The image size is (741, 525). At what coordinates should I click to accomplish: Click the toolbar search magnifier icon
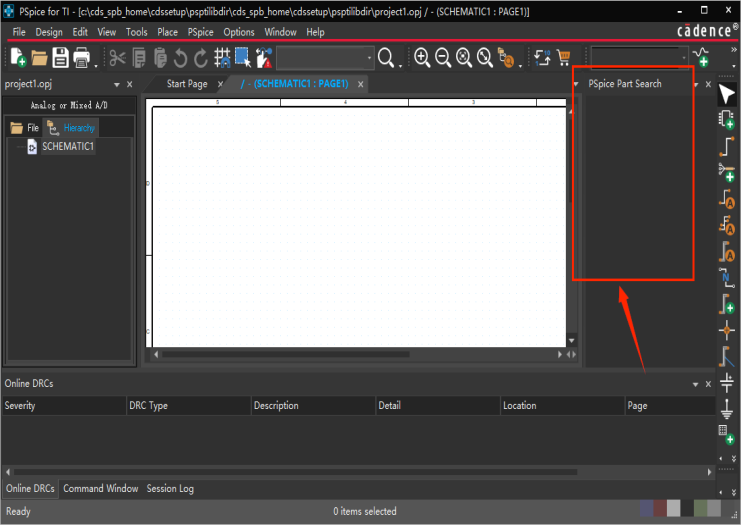tap(386, 58)
